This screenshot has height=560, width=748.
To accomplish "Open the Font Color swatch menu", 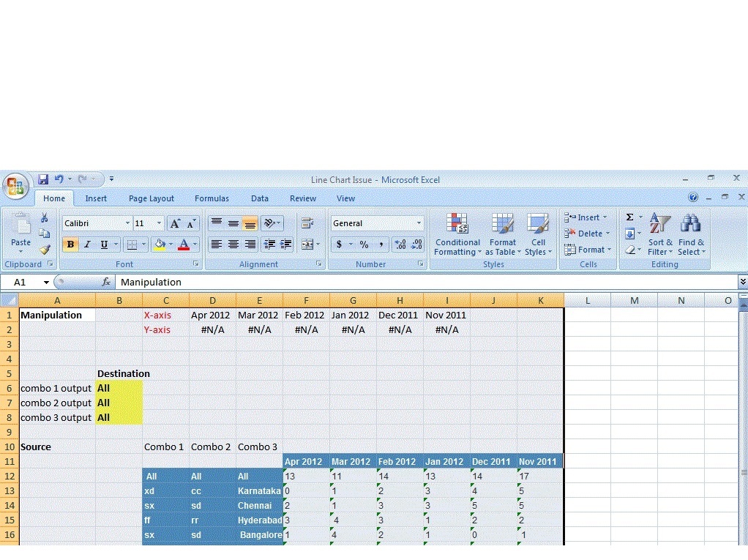I will point(185,244).
